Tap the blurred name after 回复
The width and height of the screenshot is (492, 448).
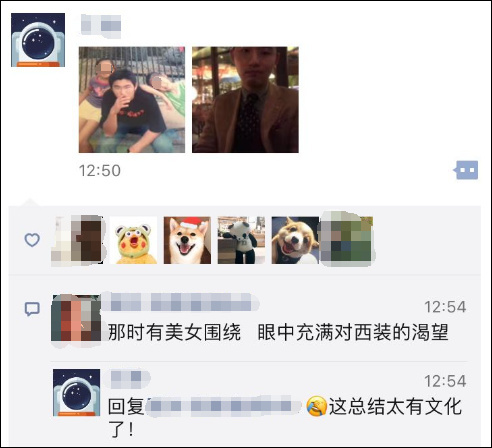[223, 406]
